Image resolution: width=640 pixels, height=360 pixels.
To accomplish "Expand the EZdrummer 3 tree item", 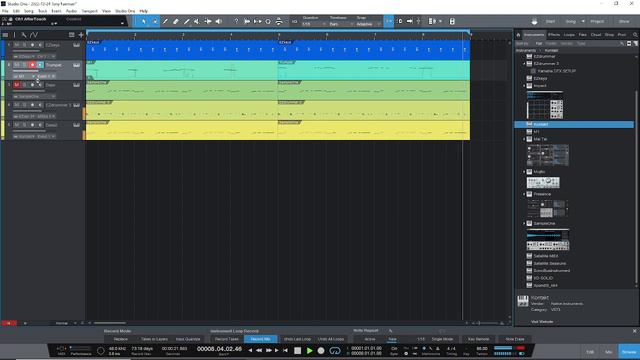I will (524, 64).
